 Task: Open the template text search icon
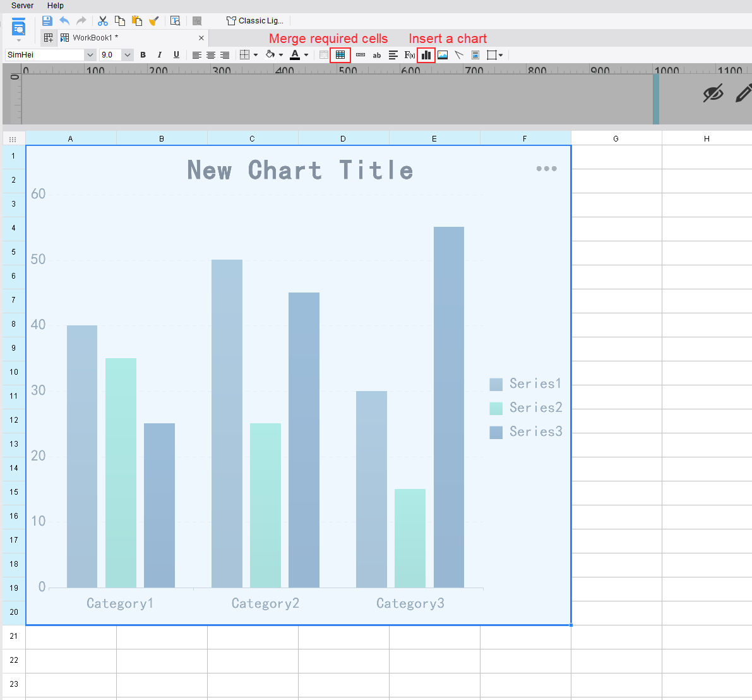(176, 21)
